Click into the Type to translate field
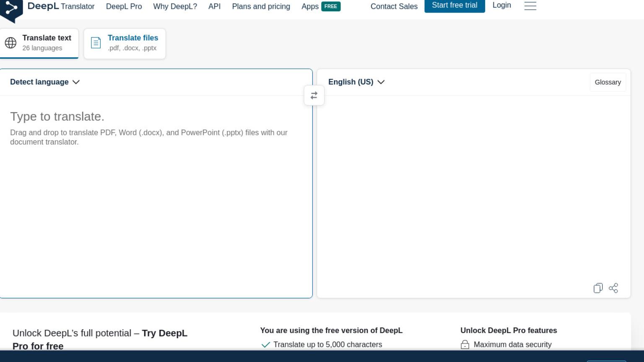644x362 pixels. pos(156,197)
